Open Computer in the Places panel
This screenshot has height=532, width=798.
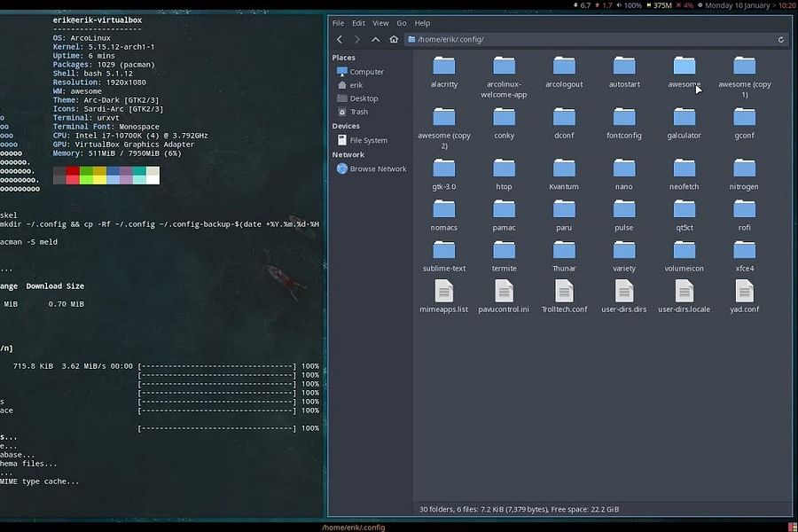tap(363, 71)
